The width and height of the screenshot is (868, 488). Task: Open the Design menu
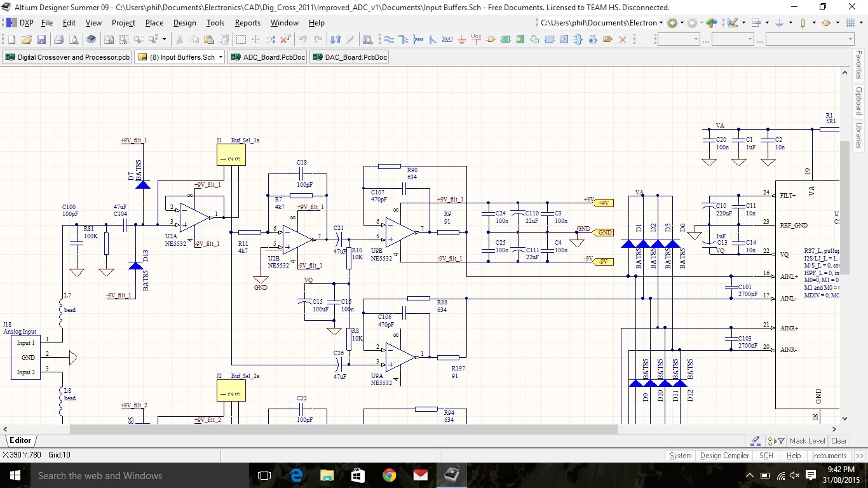coord(185,23)
